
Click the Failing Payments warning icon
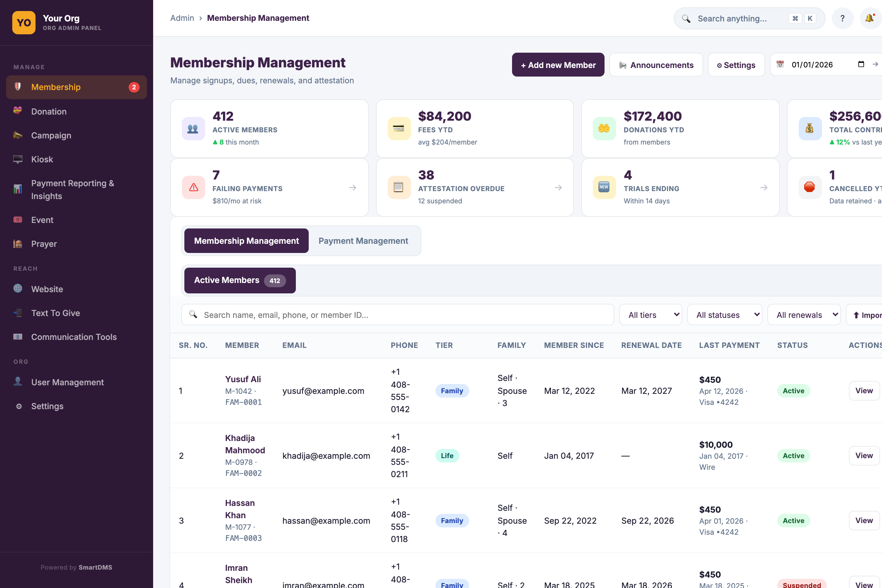pos(193,187)
